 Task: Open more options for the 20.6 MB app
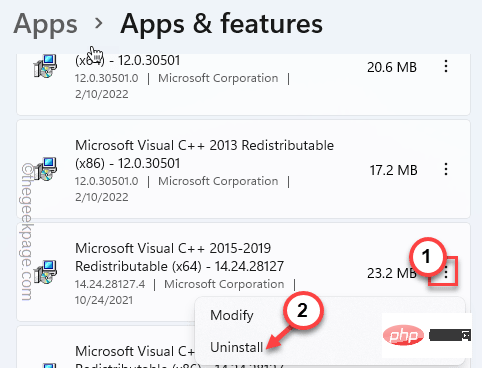pyautogui.click(x=446, y=67)
